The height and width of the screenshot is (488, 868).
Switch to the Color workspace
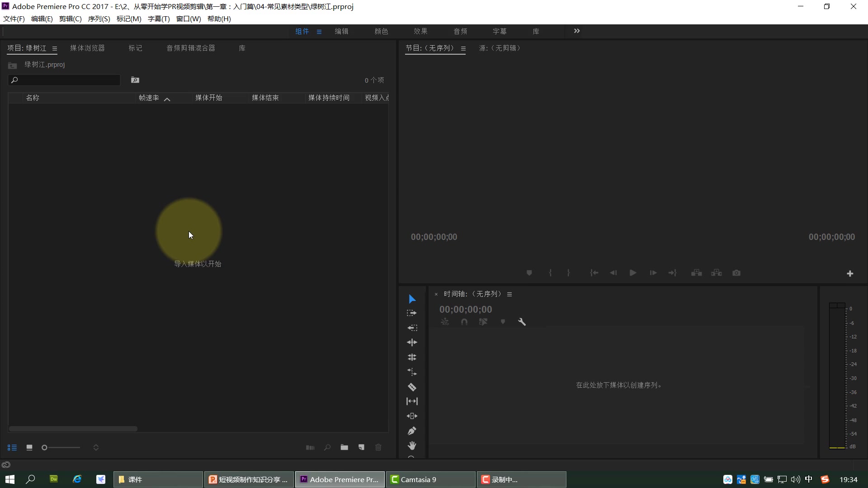tap(381, 31)
